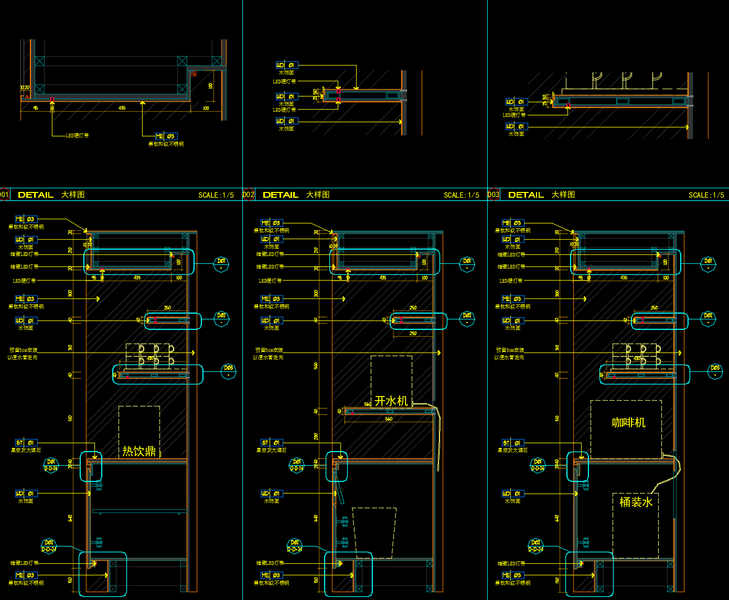729x600 pixels.
Task: Click the lowest WD 01 tag in the D02 detail
Action: [287, 121]
